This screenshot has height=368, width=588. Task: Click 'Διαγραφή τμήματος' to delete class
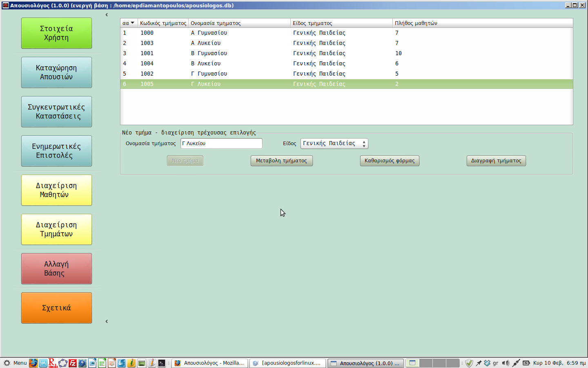[496, 161]
